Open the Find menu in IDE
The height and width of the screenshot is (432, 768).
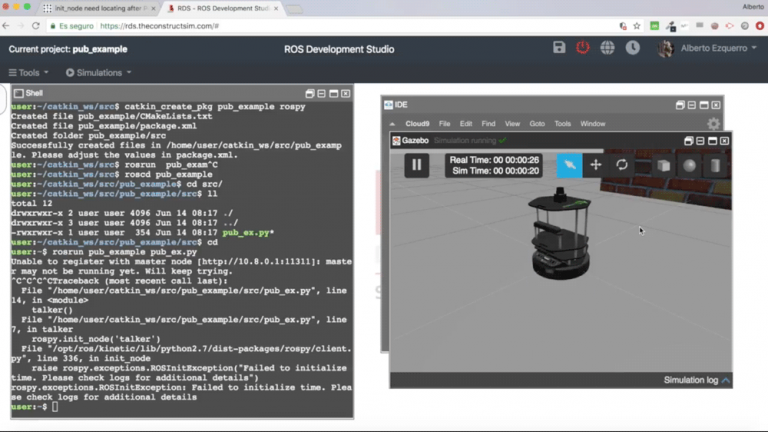tap(488, 124)
